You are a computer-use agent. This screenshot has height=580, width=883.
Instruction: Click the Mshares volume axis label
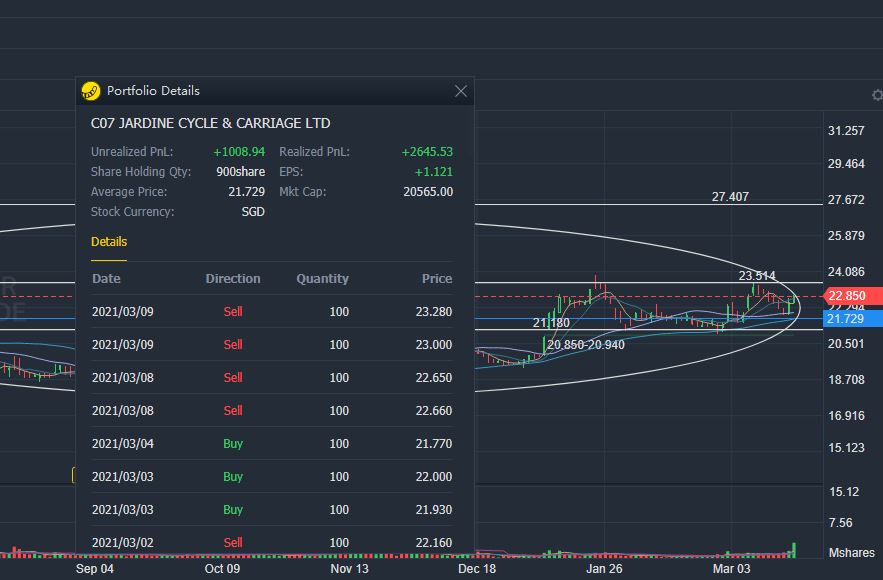click(x=851, y=553)
